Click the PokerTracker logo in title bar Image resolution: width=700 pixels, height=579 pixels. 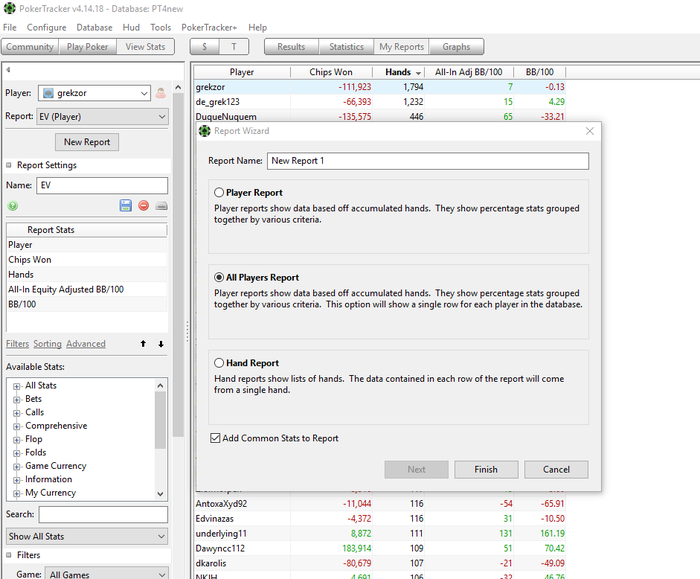(9, 8)
